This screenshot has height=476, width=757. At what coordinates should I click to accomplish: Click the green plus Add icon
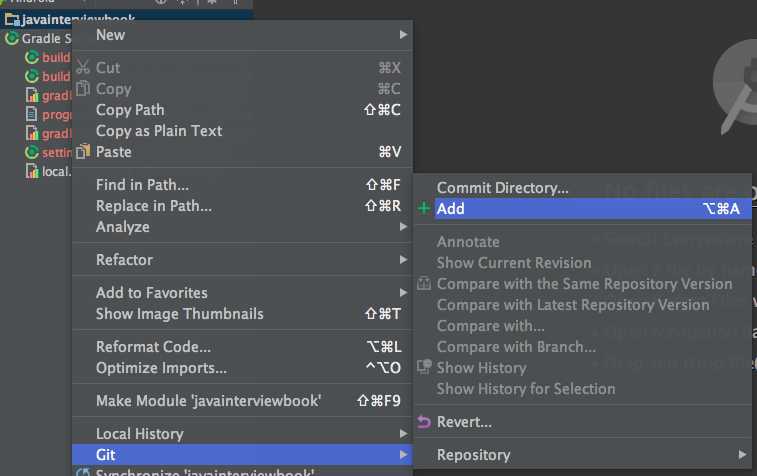tap(424, 209)
